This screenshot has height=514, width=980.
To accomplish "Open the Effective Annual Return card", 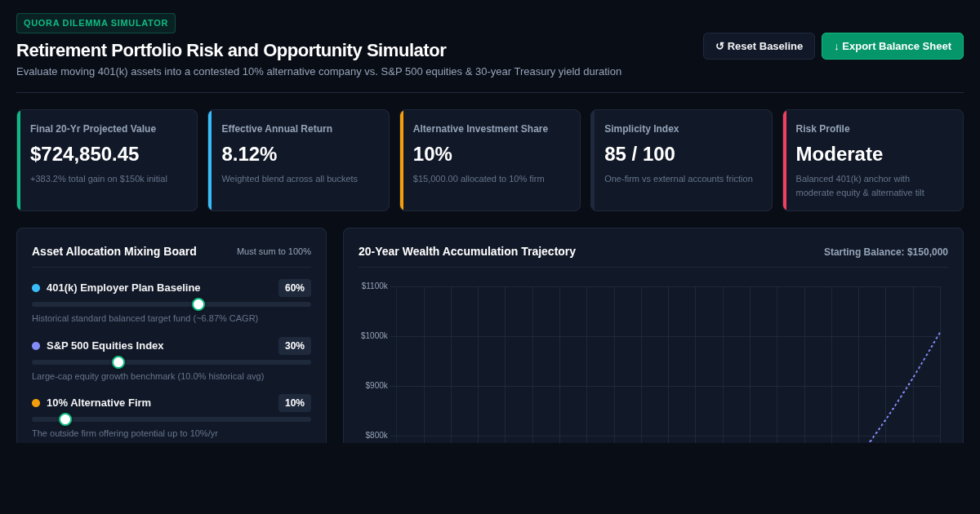I will pos(298,161).
